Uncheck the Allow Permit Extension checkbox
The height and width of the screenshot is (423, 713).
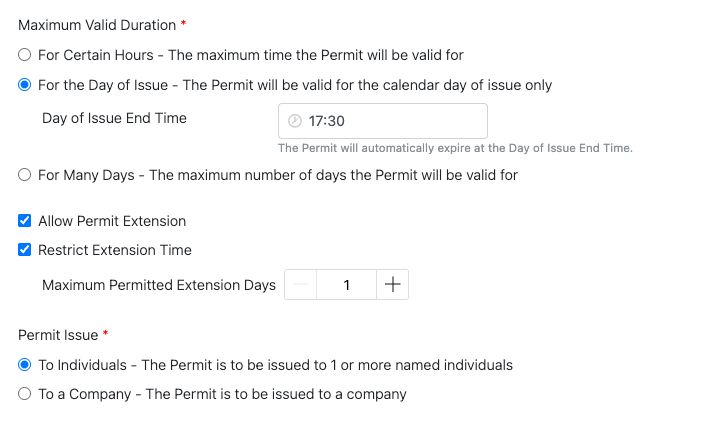25,221
